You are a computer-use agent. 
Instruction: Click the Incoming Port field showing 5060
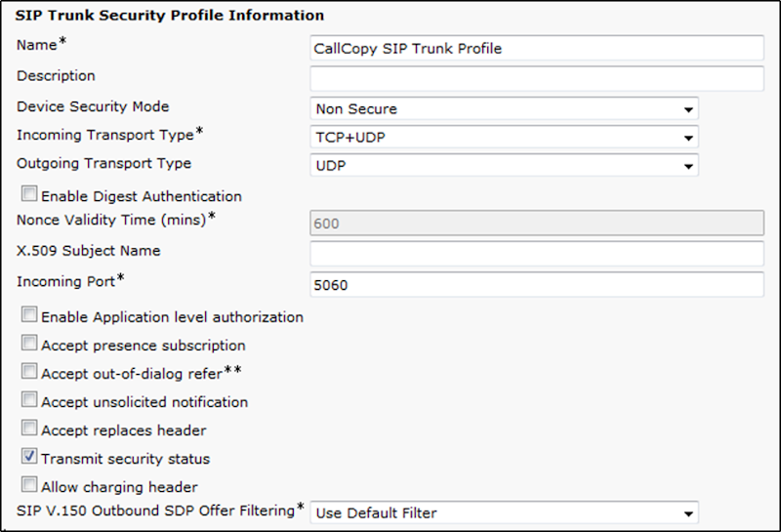coord(536,284)
